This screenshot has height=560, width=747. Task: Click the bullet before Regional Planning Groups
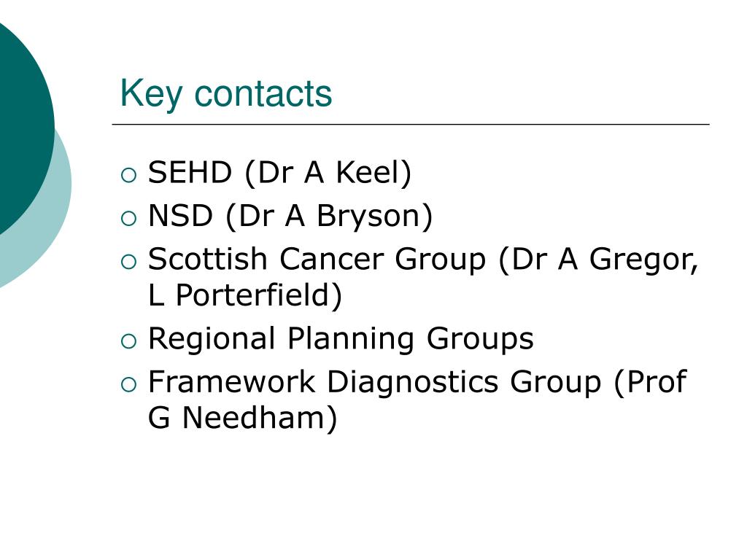pyautogui.click(x=128, y=341)
